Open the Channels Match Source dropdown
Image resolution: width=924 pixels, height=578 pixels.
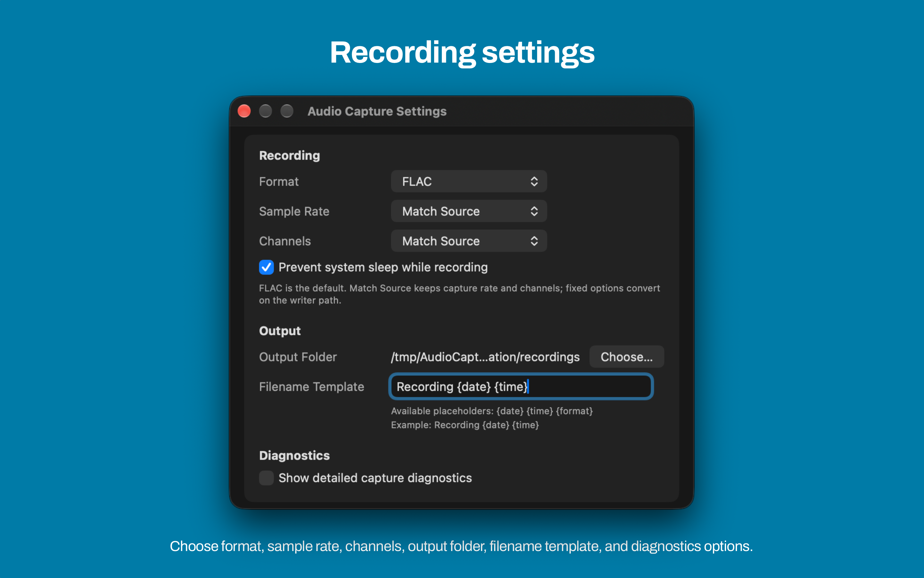pos(468,241)
